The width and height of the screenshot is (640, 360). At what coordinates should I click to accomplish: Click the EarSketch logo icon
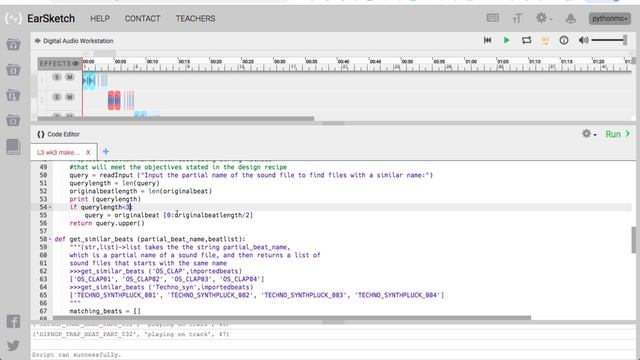coord(13,18)
